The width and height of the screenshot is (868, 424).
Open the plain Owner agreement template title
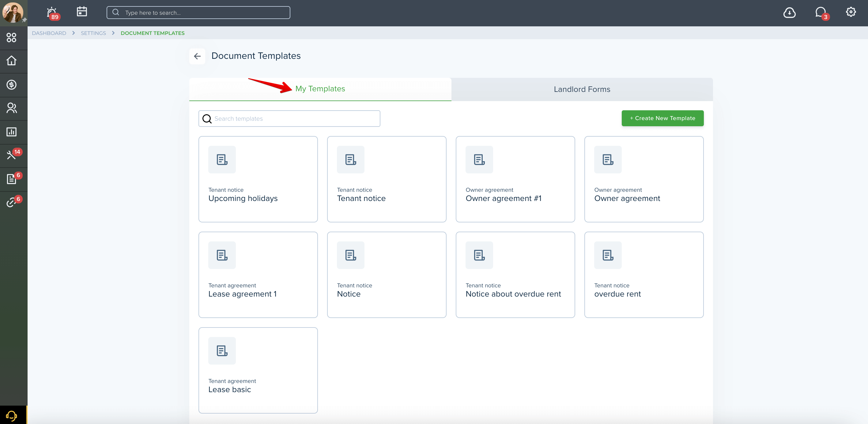[627, 199]
